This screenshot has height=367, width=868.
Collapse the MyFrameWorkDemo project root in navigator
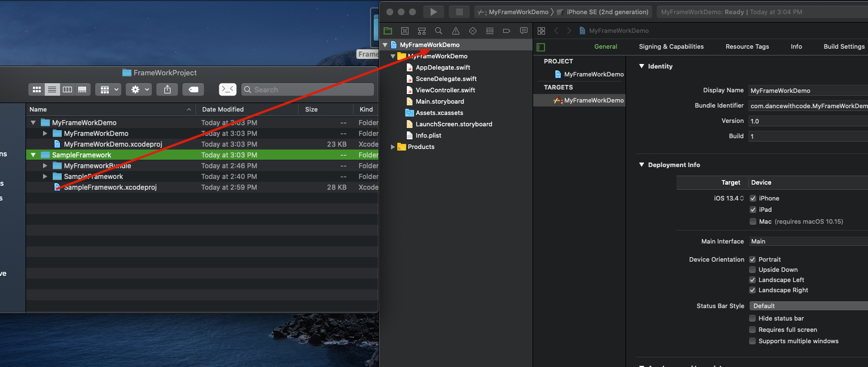(385, 45)
